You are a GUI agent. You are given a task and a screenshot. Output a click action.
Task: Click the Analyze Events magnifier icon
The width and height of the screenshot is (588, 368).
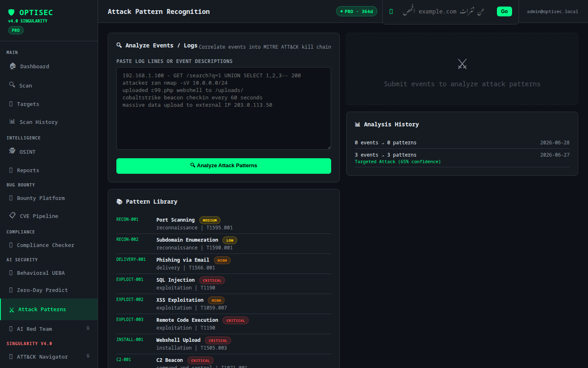[119, 45]
